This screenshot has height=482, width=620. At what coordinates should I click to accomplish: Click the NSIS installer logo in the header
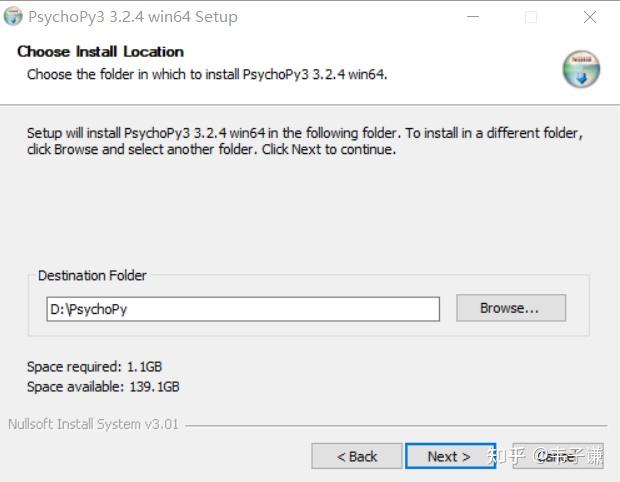tap(581, 69)
